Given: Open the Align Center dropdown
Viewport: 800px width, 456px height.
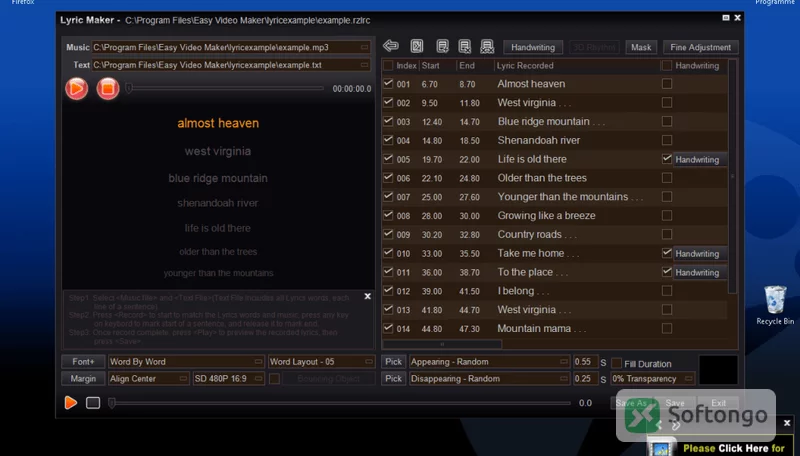Looking at the screenshot, I should (148, 378).
